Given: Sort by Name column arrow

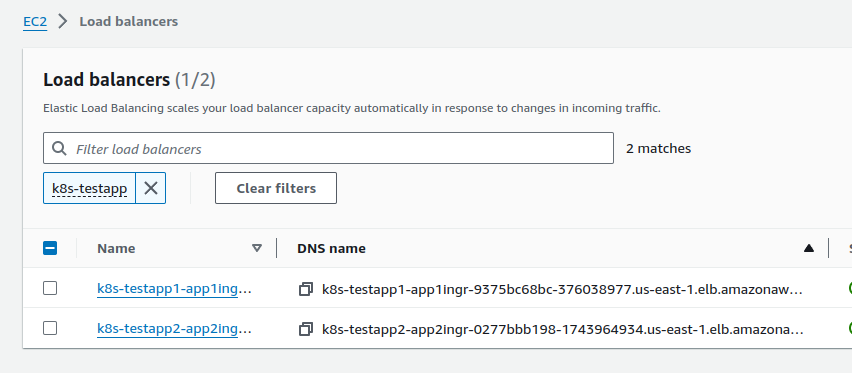Looking at the screenshot, I should [x=257, y=248].
